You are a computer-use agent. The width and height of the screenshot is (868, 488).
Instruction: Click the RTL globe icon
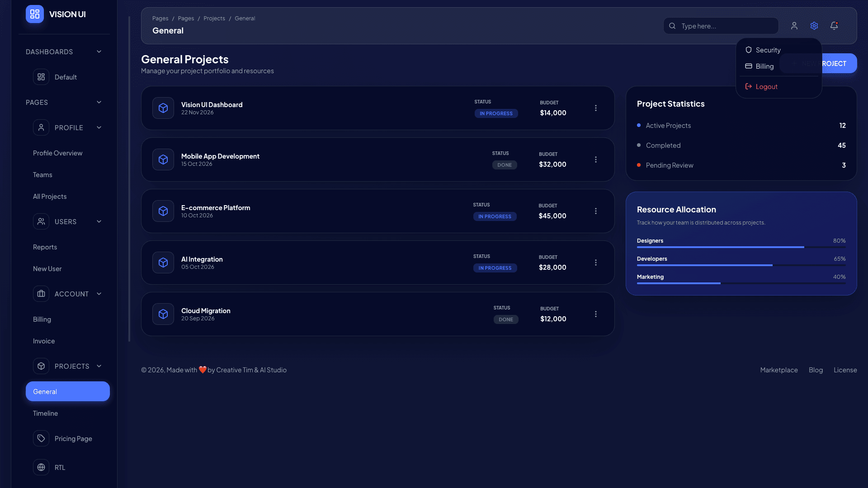pos(41,467)
